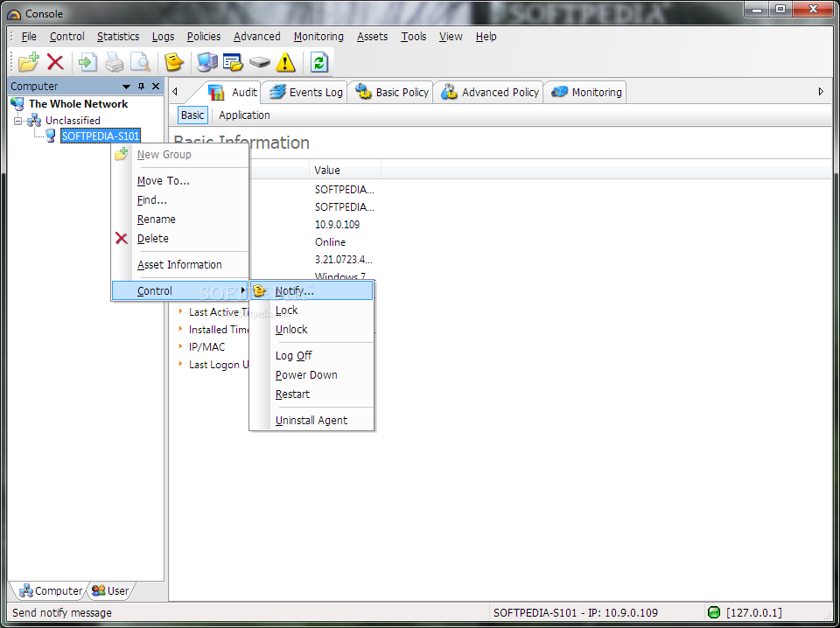This screenshot has height=628, width=840.
Task: Click the print preview magnifier icon
Action: [x=140, y=62]
